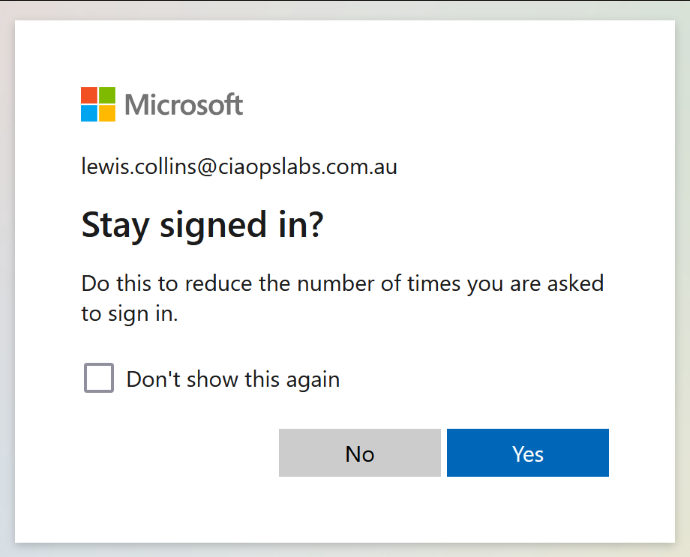Click the blue square of the Microsoft logo
Screen dimensions: 690x557
[x=89, y=113]
